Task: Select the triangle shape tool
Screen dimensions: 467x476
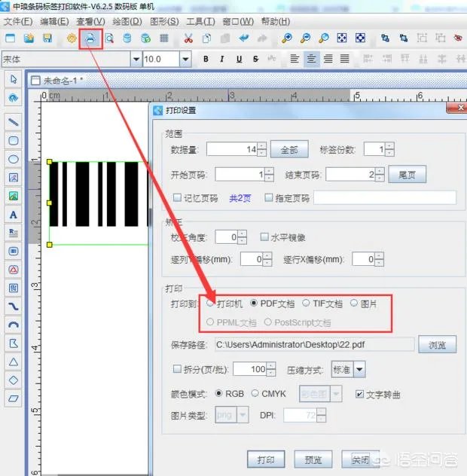Action: pos(14,362)
